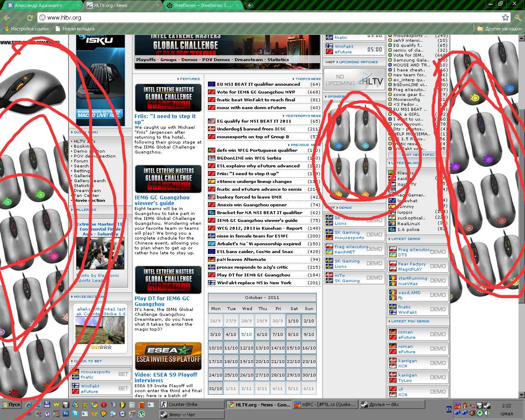This screenshot has width=525, height=420.
Task: Download the karrigan TyLoo POV DEMO
Action: click(x=438, y=377)
